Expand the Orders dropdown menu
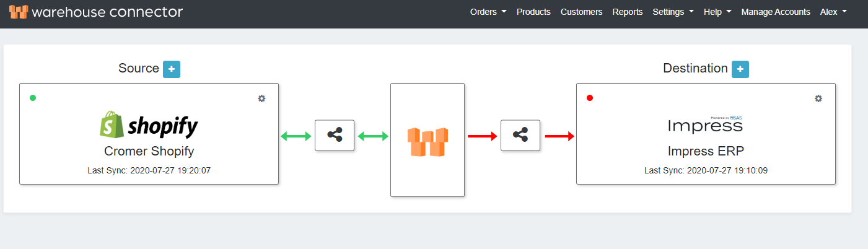Screen dimensions: 868x249 click(x=488, y=12)
